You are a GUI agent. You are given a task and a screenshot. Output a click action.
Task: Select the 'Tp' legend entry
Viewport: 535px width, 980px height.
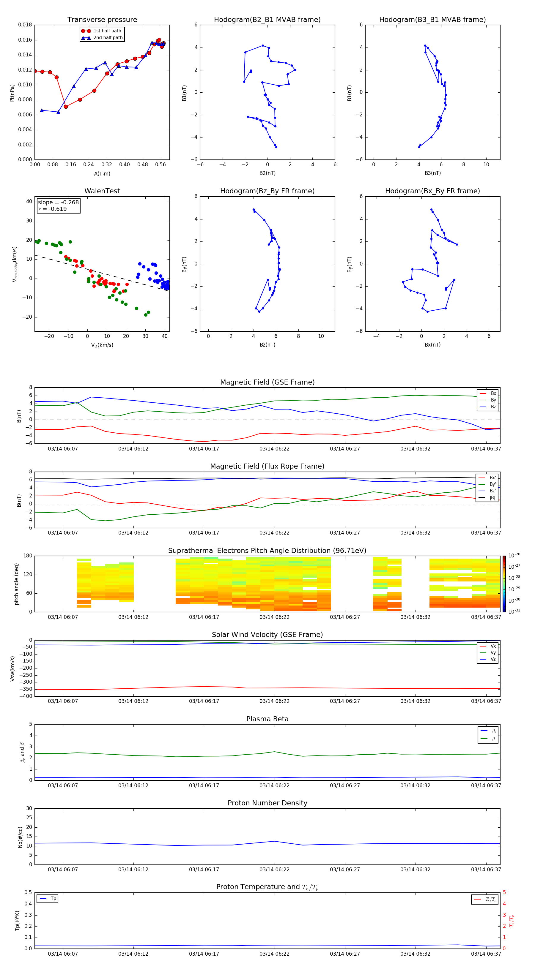point(48,899)
